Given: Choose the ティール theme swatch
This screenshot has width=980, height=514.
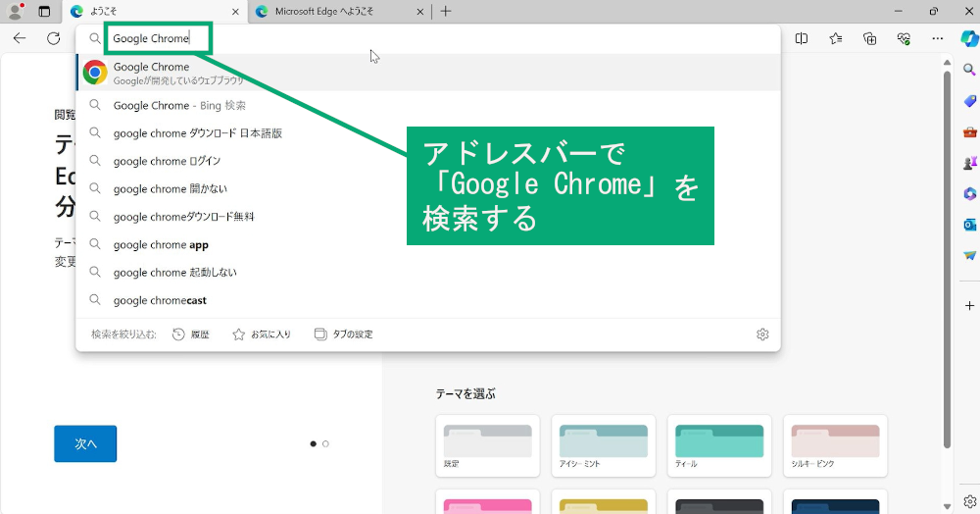Looking at the screenshot, I should click(x=719, y=446).
